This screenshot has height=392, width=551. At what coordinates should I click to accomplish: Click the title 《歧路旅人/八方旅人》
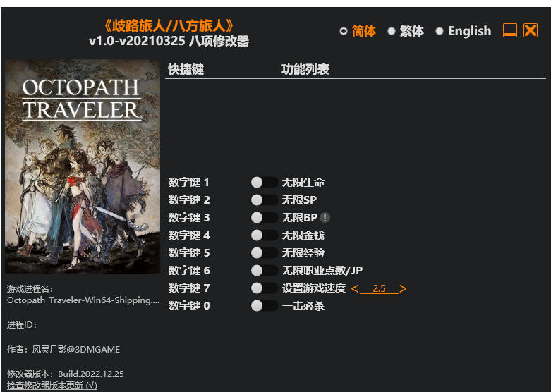[x=169, y=25]
